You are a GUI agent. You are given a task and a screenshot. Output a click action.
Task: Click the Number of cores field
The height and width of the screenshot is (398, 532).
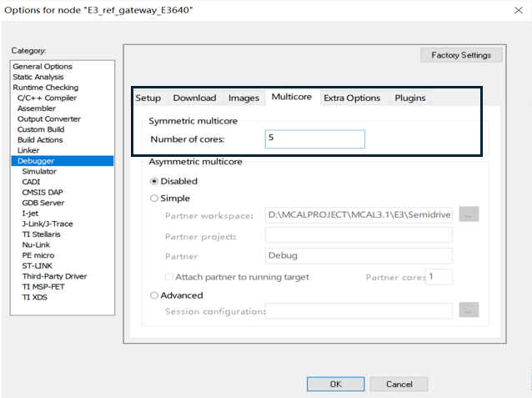coord(314,139)
